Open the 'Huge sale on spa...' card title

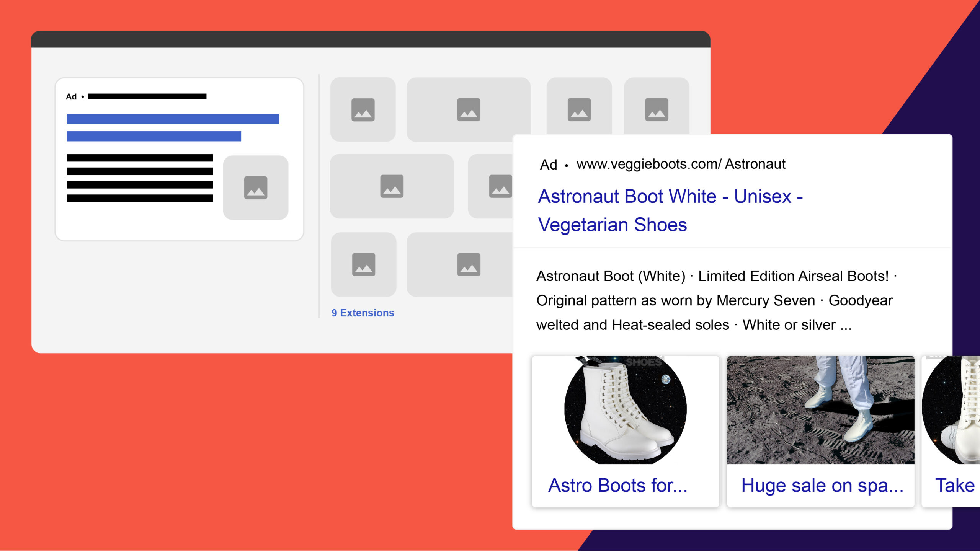pyautogui.click(x=822, y=486)
